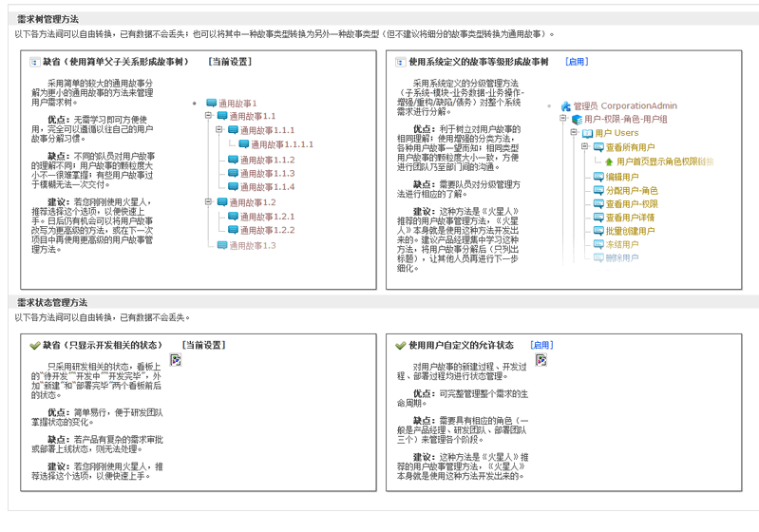Enable the system-defined story levels via [启用]
The image size is (759, 532).
pyautogui.click(x=577, y=62)
